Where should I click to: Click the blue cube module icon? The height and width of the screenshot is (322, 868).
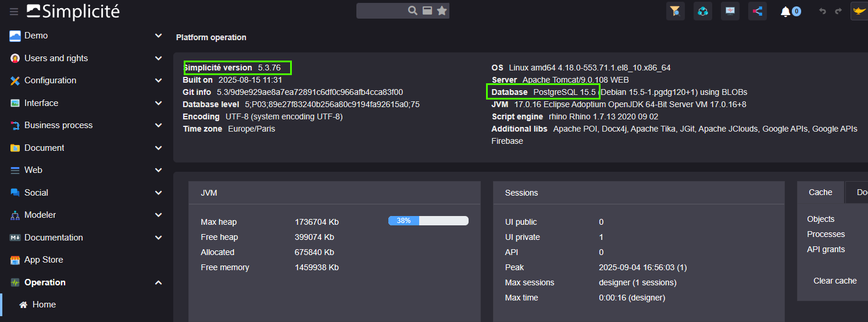click(x=703, y=11)
